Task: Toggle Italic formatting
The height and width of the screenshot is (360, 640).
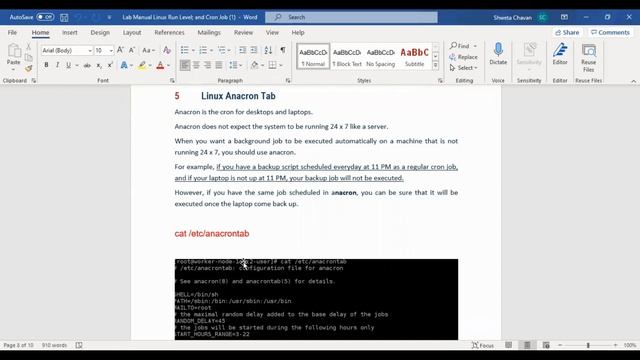Action: click(x=57, y=65)
